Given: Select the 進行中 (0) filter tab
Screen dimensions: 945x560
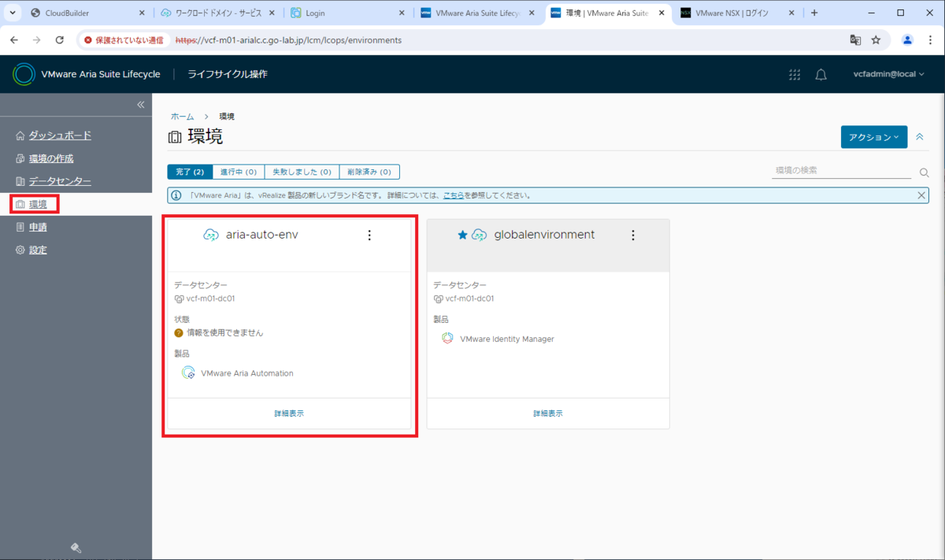Looking at the screenshot, I should [x=239, y=172].
